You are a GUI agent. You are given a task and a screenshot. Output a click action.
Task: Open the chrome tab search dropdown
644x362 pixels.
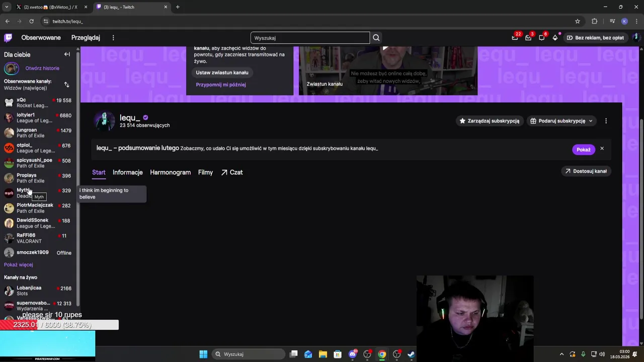(x=7, y=7)
